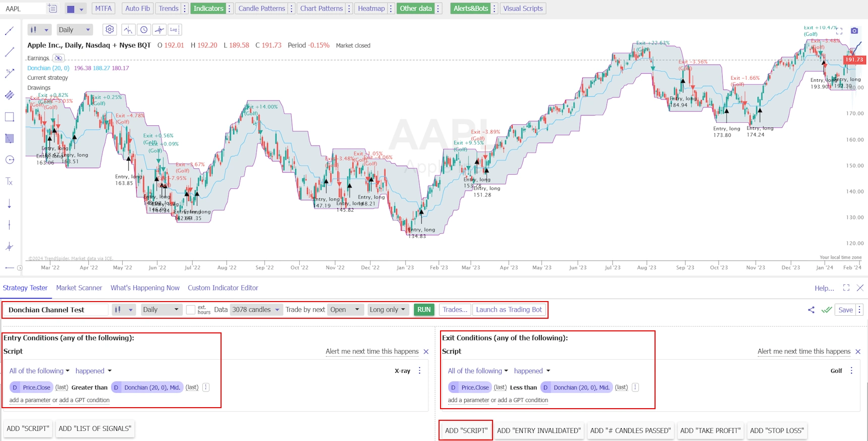Toggle the Indicators overlay button

[x=208, y=9]
